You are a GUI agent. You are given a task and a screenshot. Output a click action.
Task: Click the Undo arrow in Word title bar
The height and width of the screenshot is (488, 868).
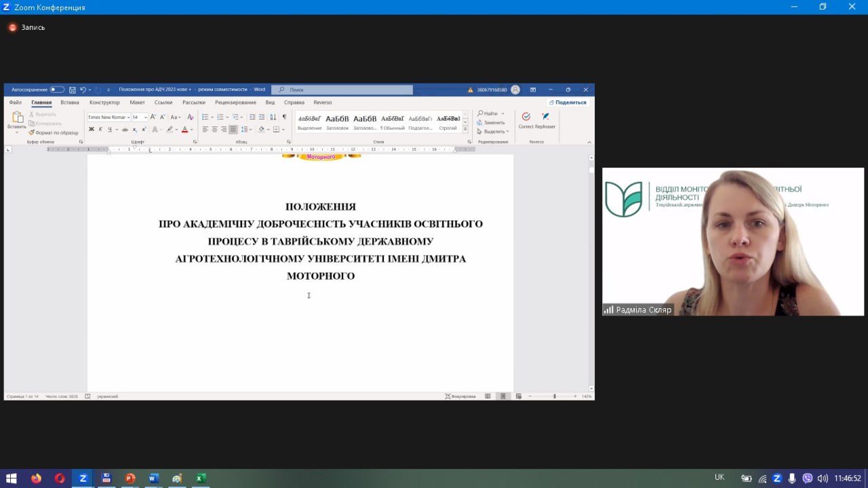[83, 90]
